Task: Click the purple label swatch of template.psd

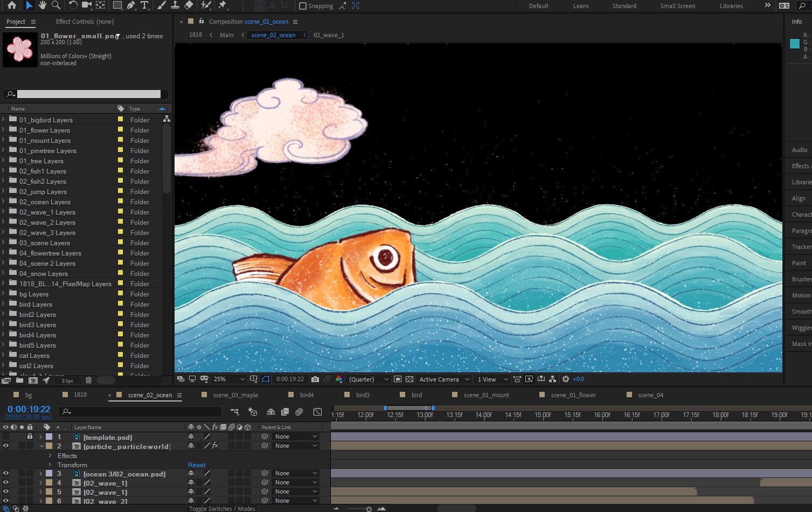Action: 49,437
